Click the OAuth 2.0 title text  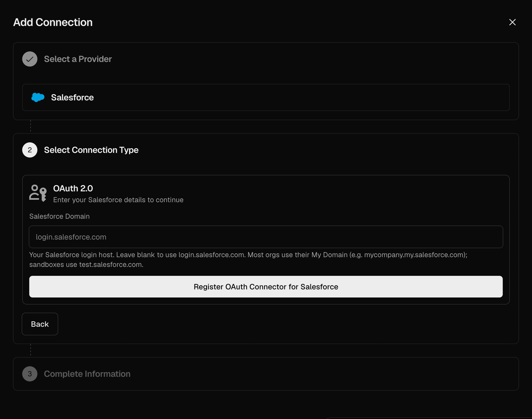tap(73, 188)
